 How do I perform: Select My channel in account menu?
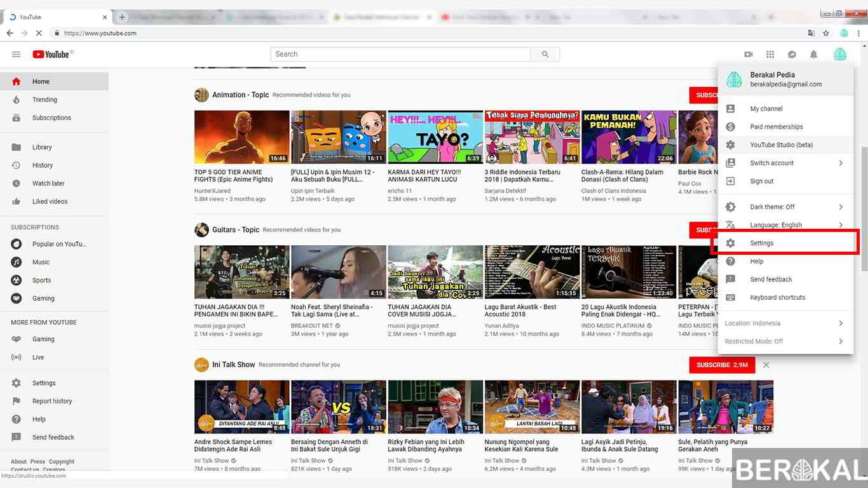tap(785, 109)
